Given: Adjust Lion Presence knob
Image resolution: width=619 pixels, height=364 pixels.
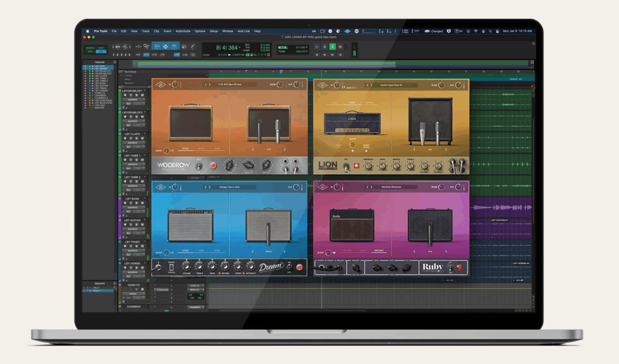Looking at the screenshot, I should (368, 166).
